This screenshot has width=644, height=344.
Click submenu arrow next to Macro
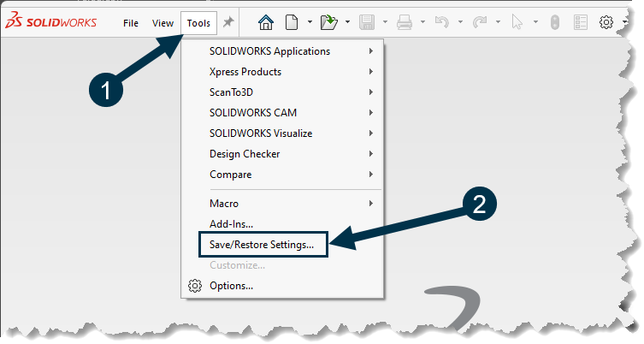pos(371,204)
